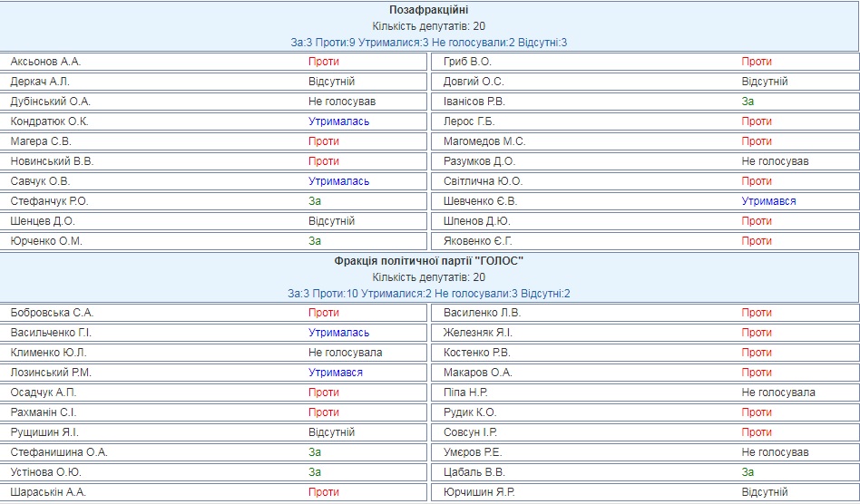
Task: Select deputy Юрченко О.М.
Action: [46, 241]
